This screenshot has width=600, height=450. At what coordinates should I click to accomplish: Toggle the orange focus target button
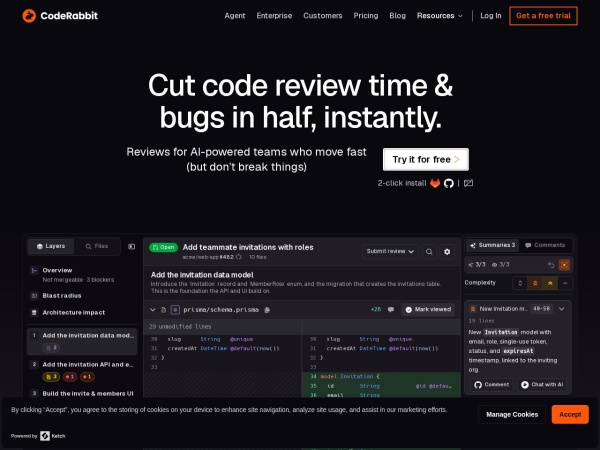(564, 265)
